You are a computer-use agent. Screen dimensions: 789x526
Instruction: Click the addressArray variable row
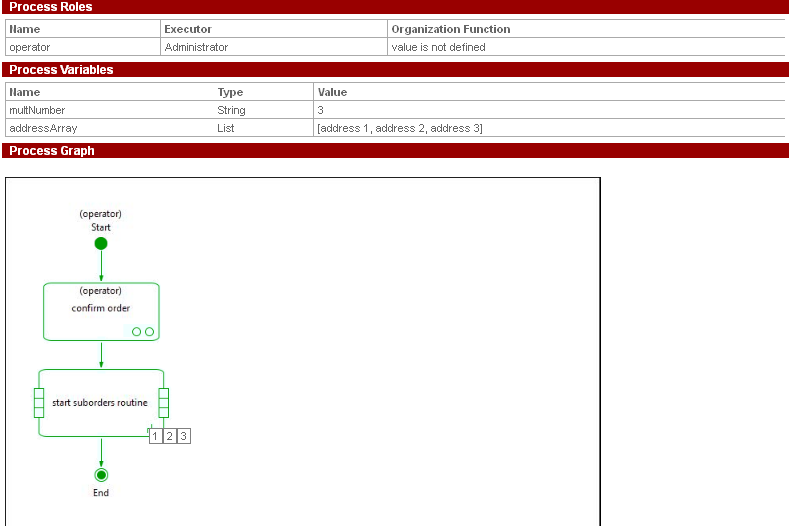(43, 128)
